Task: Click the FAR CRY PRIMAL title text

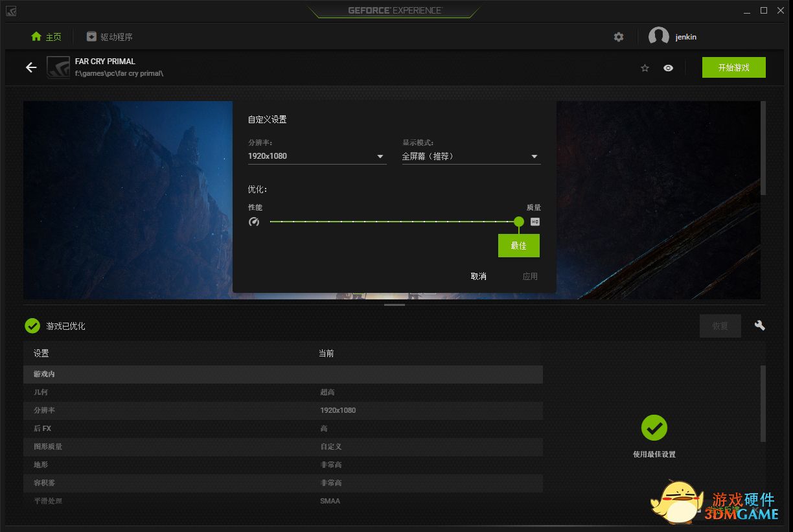Action: click(105, 62)
